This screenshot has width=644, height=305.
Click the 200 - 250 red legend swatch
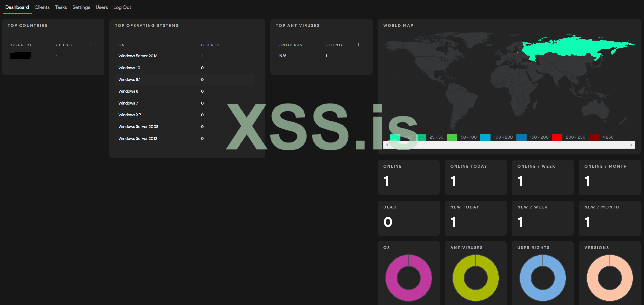557,137
